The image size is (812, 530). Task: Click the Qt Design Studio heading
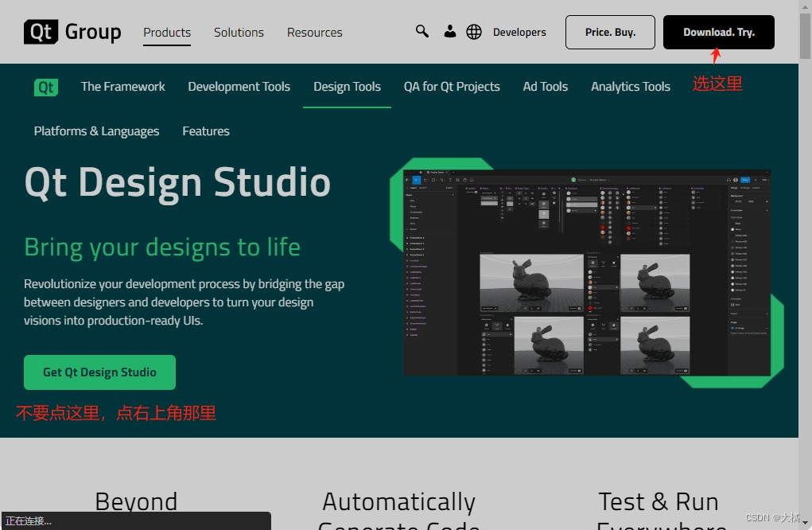coord(177,183)
